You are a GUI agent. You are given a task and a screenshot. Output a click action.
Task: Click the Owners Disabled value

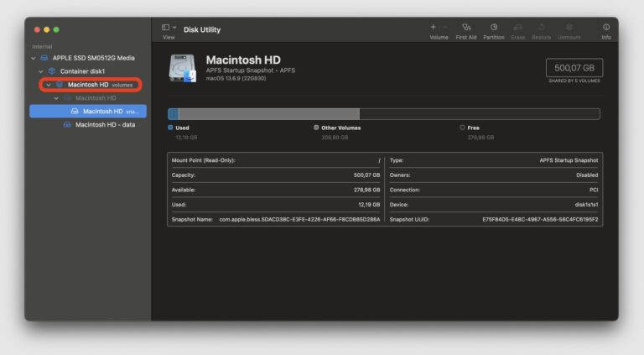click(x=587, y=175)
